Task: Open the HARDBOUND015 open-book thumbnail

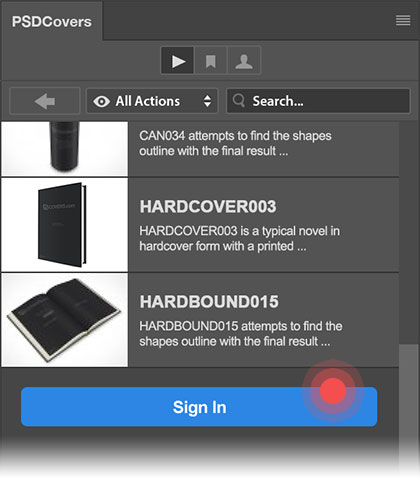Action: [x=65, y=320]
